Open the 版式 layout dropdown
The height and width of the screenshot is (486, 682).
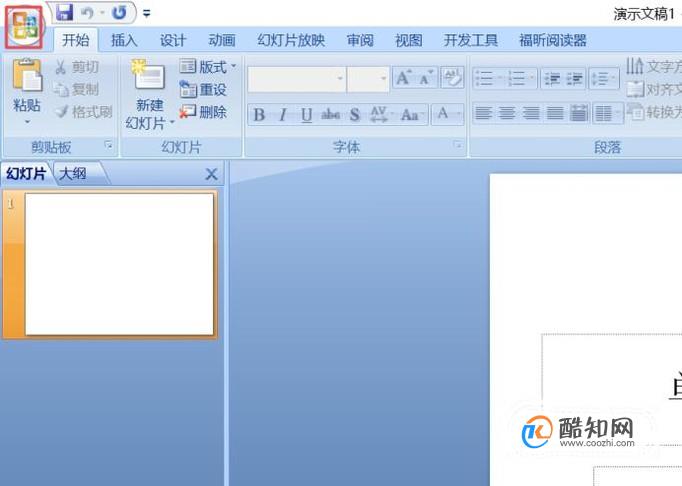click(208, 67)
